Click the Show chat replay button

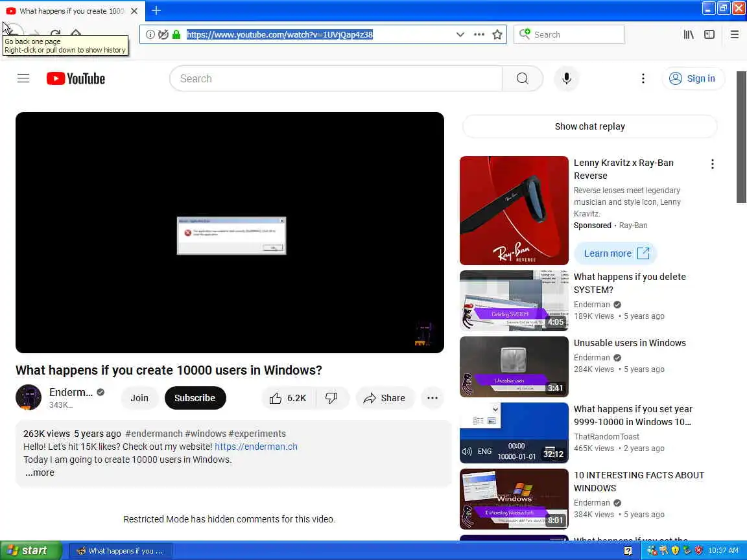590,126
